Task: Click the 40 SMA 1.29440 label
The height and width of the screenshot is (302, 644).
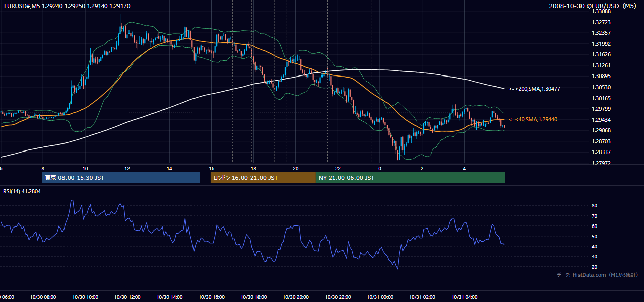Action: tap(533, 119)
